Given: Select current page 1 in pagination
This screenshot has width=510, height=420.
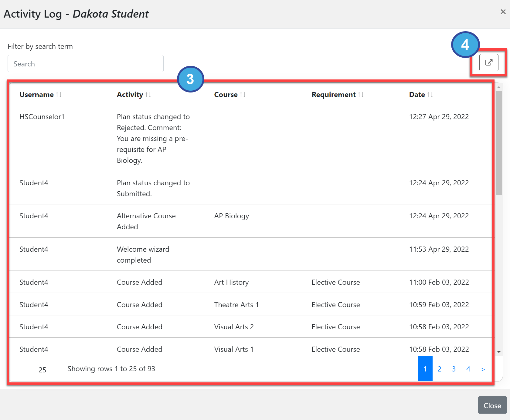Looking at the screenshot, I should coord(425,369).
